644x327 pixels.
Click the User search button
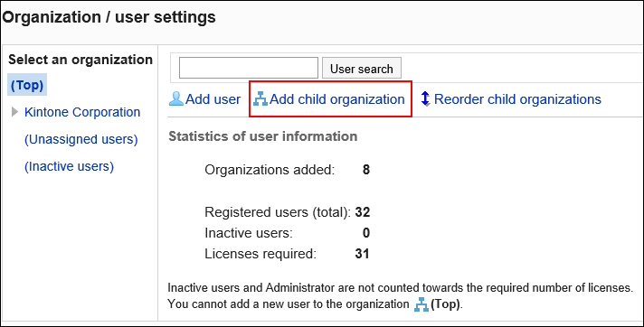[362, 68]
